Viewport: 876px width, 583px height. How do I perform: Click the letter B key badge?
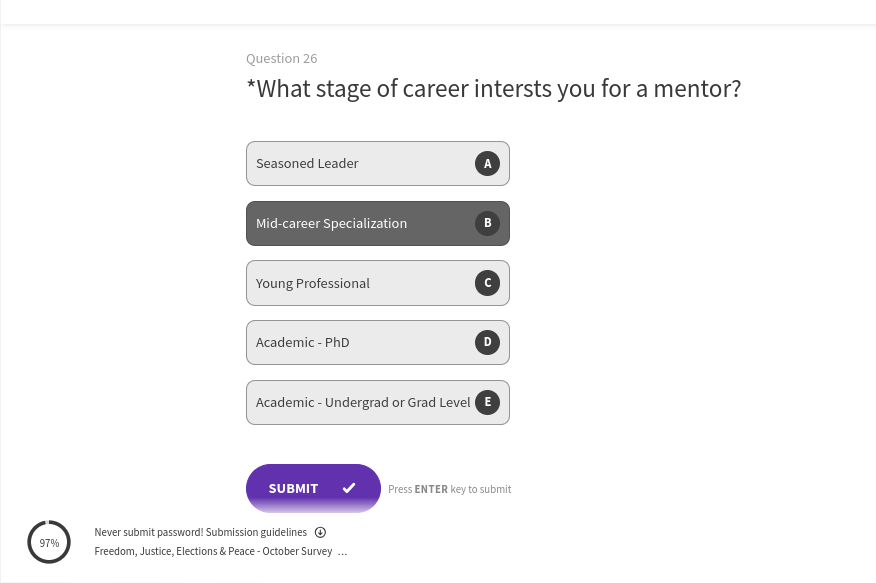tap(487, 223)
